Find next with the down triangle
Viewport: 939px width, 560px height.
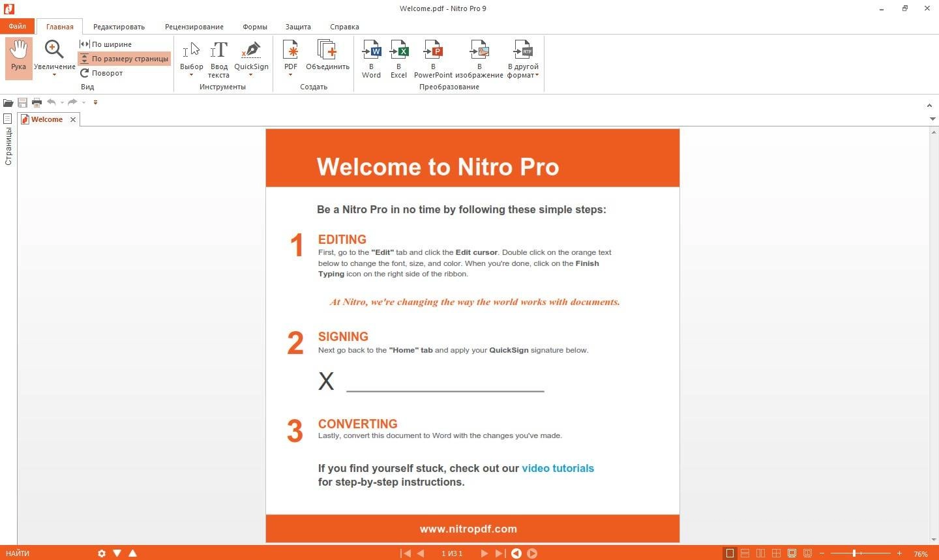click(117, 553)
